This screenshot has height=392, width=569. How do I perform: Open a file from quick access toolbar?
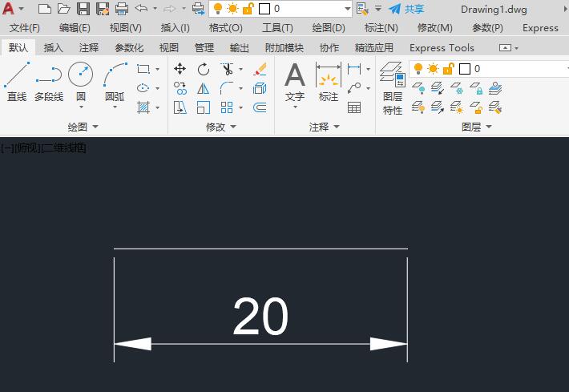(64, 8)
